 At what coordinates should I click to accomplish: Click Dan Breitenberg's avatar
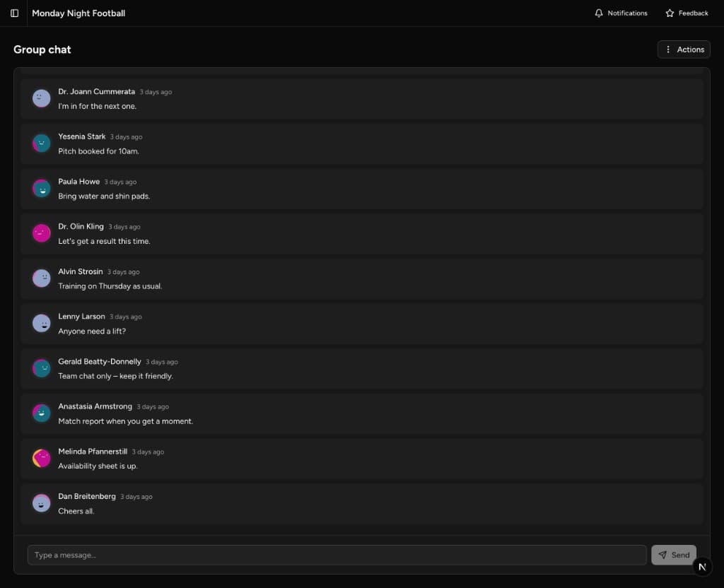tap(41, 502)
